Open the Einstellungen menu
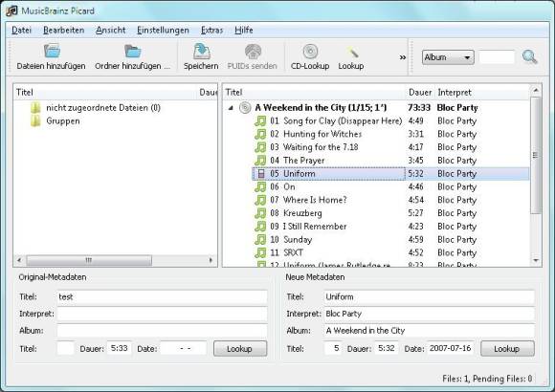 click(163, 30)
